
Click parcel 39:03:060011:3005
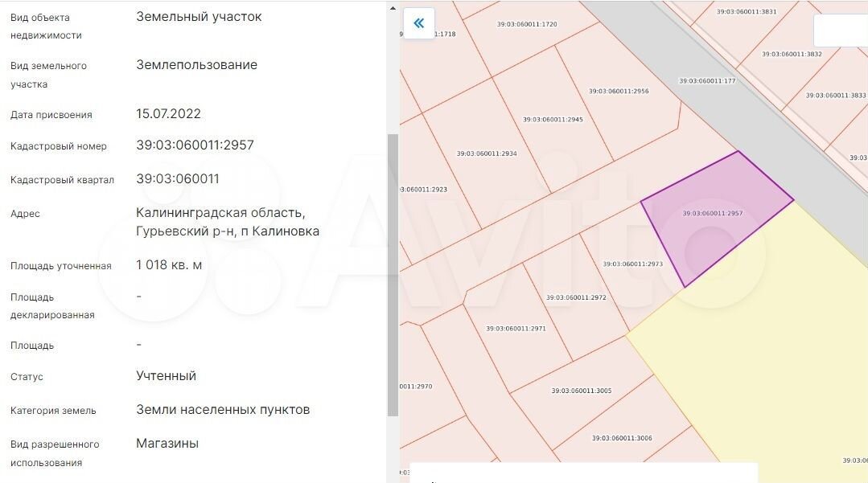[581, 391]
